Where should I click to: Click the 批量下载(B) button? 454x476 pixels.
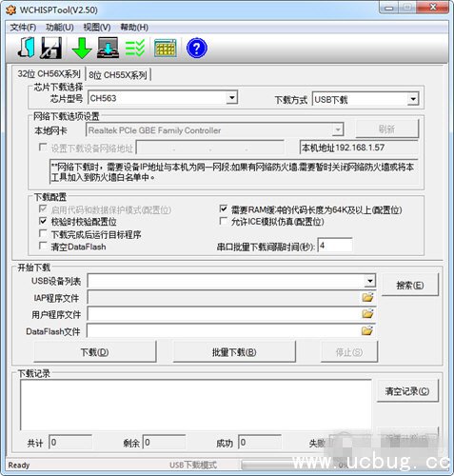[234, 352]
